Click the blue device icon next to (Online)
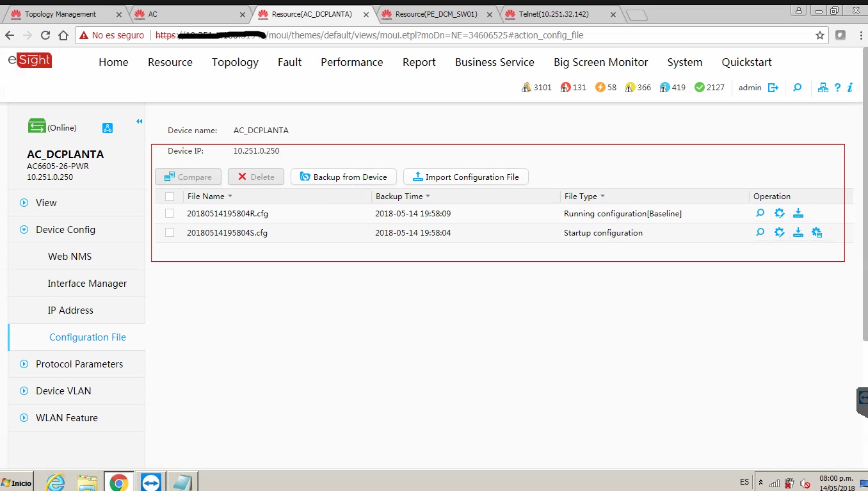 coord(108,128)
